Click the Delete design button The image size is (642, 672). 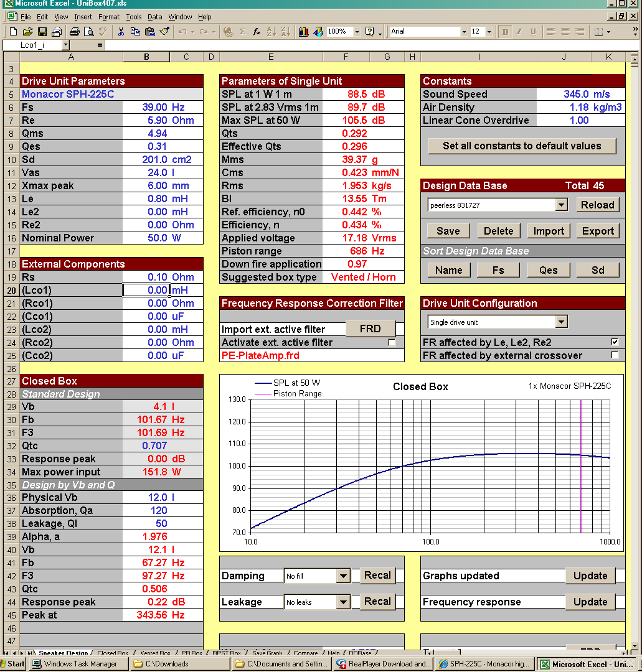point(498,231)
